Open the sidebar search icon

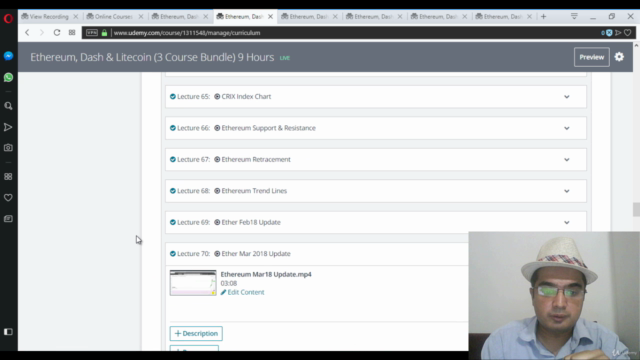[8, 106]
